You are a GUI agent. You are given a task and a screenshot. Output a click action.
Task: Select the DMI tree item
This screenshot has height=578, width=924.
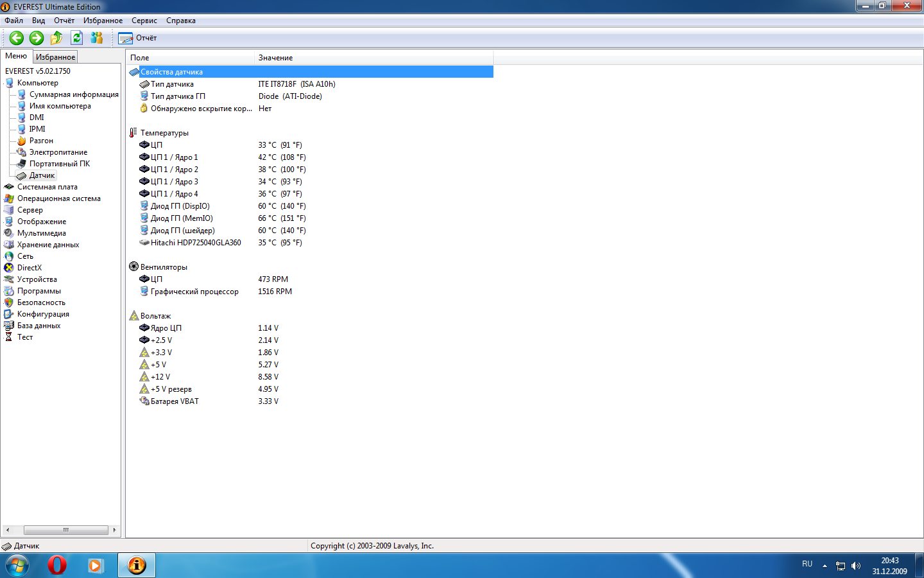click(x=37, y=118)
